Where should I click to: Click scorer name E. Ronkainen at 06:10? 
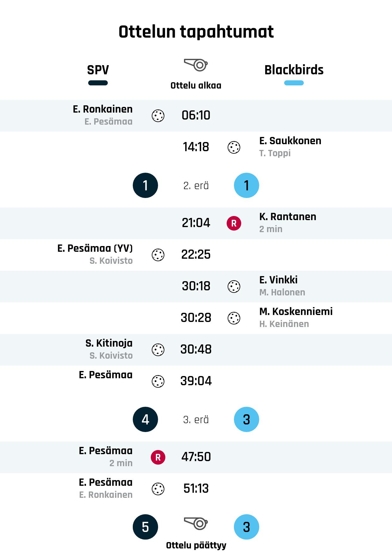tap(103, 109)
